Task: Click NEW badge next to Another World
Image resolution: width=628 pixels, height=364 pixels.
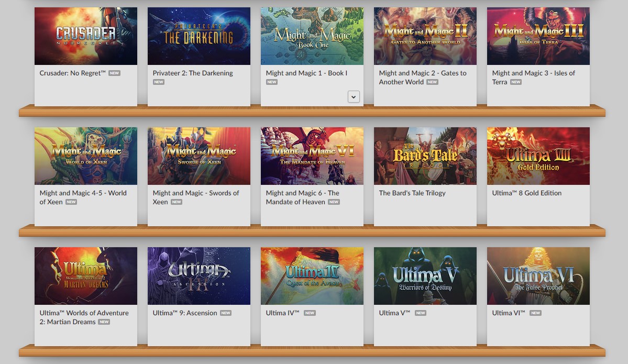Action: (x=432, y=82)
